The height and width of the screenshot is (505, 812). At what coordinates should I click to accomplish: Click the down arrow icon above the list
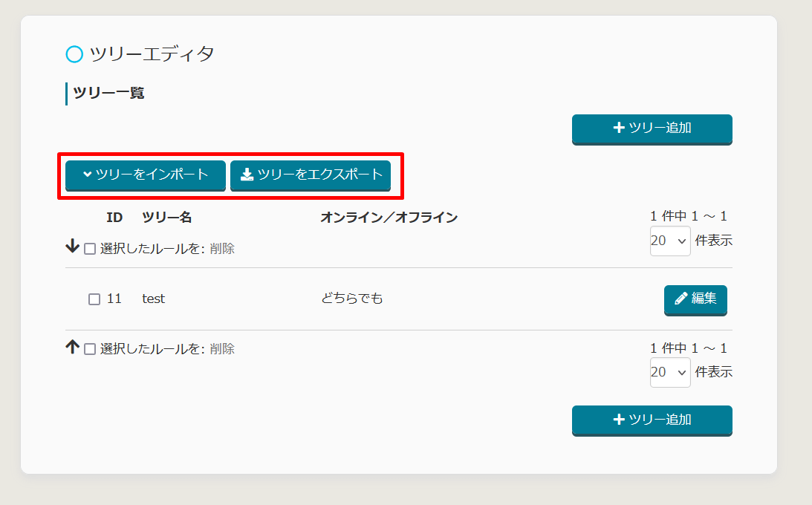tap(72, 247)
